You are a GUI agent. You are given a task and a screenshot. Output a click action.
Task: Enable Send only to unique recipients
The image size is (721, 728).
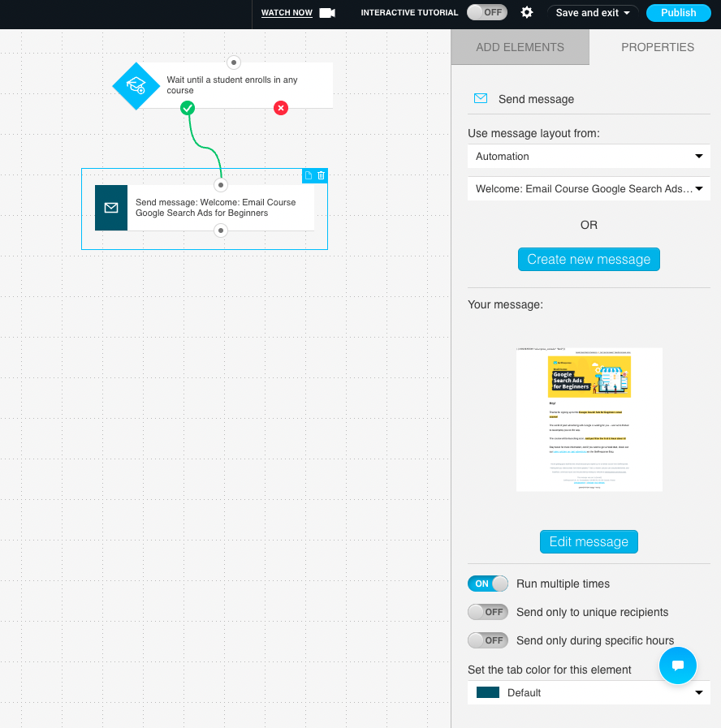(487, 612)
